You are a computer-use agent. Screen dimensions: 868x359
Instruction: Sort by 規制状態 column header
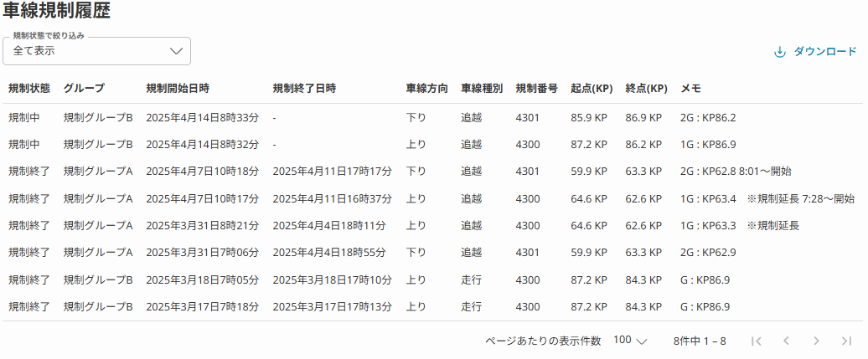(29, 89)
